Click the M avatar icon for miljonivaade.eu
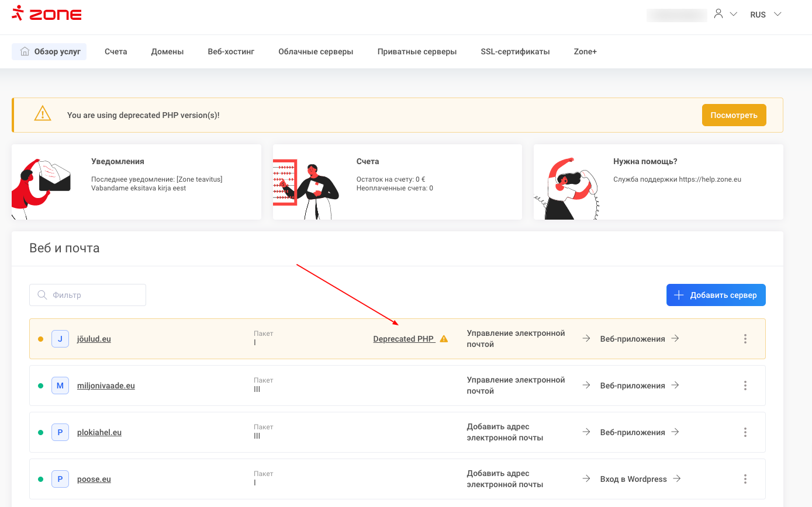812x507 pixels. (60, 386)
